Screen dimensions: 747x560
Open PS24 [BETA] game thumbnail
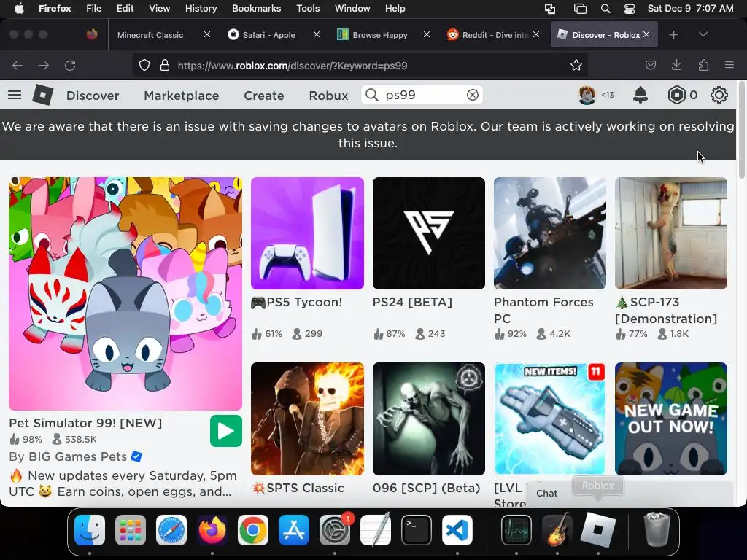pos(429,233)
